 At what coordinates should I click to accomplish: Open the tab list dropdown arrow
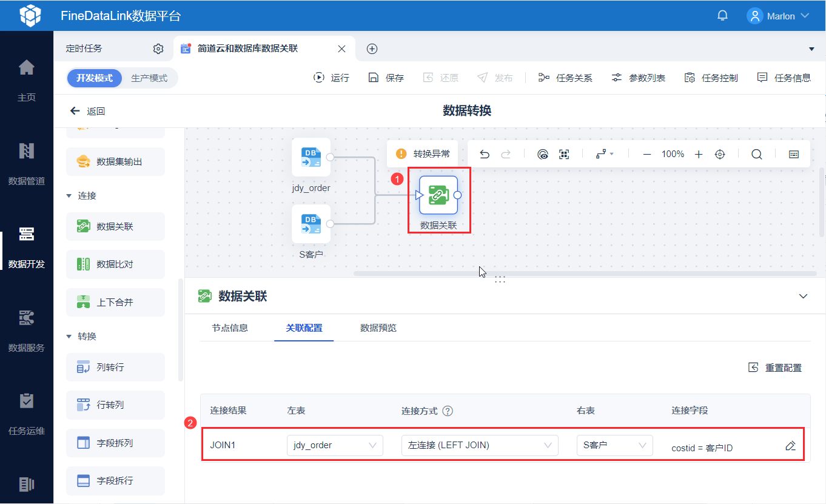pyautogui.click(x=812, y=49)
